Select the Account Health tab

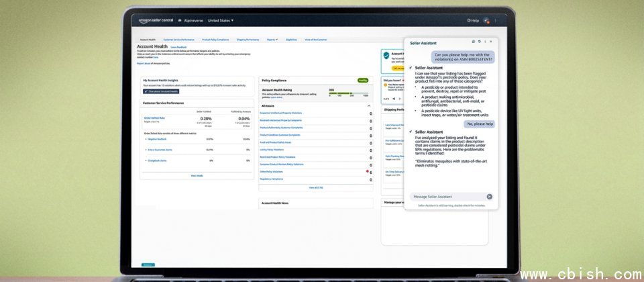(148, 40)
